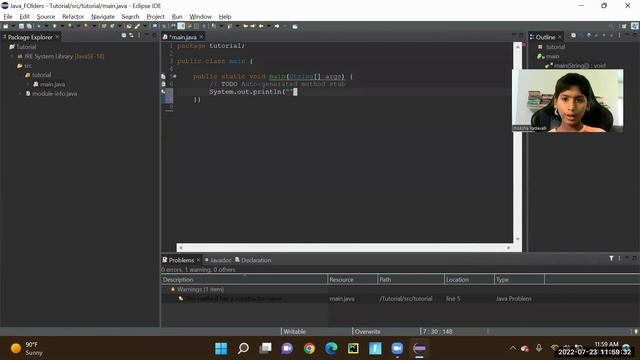This screenshot has height=360, width=640.
Task: Select the Outline tab
Action: point(545,37)
